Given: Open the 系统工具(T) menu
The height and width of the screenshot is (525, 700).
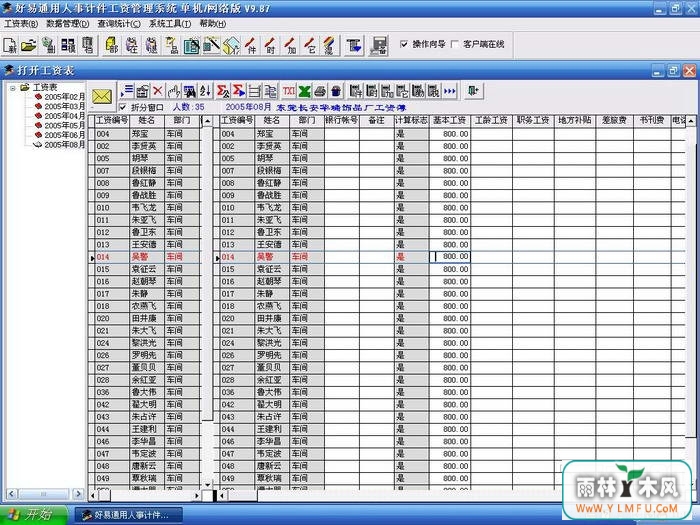Looking at the screenshot, I should tap(170, 24).
